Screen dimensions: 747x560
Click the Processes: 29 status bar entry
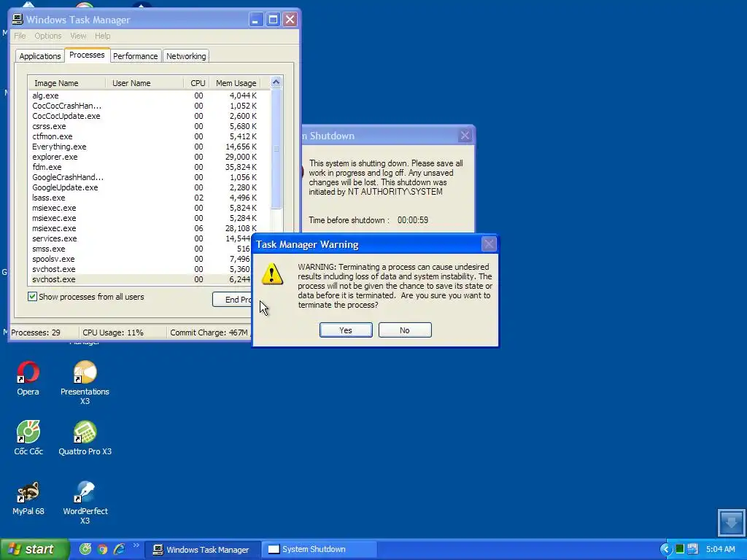pyautogui.click(x=43, y=332)
